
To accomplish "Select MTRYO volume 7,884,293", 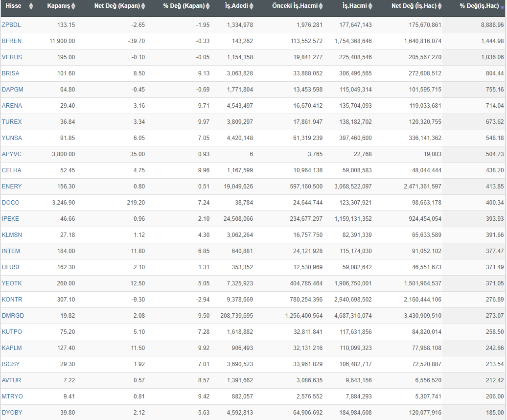I will coord(359,397).
